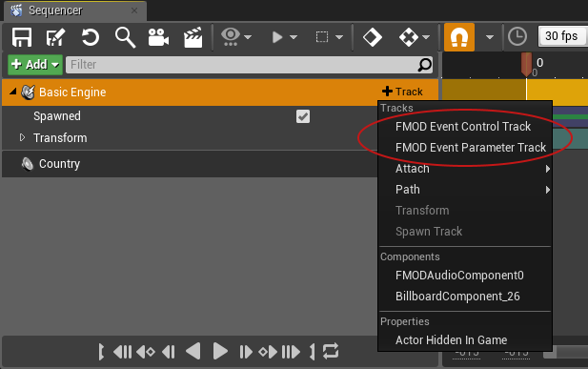588x369 pixels.
Task: Click the disabled Spawn Track entry
Action: tap(429, 232)
